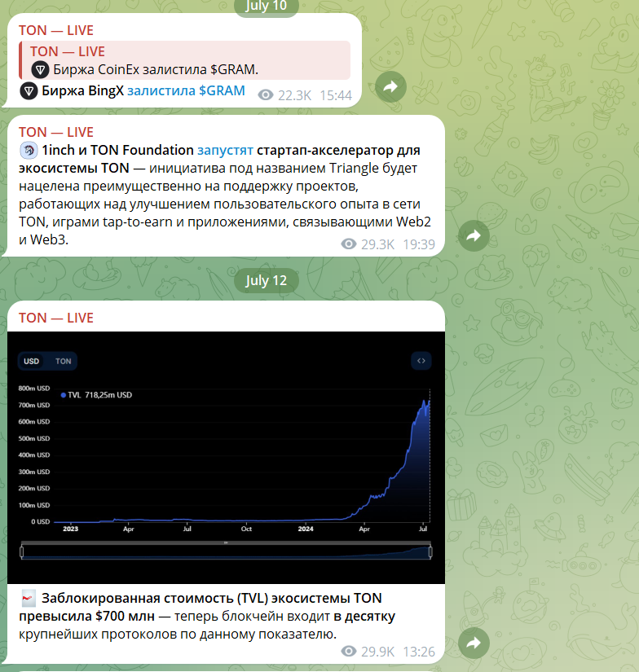
Task: Click the July 10 date badge
Action: (x=267, y=6)
